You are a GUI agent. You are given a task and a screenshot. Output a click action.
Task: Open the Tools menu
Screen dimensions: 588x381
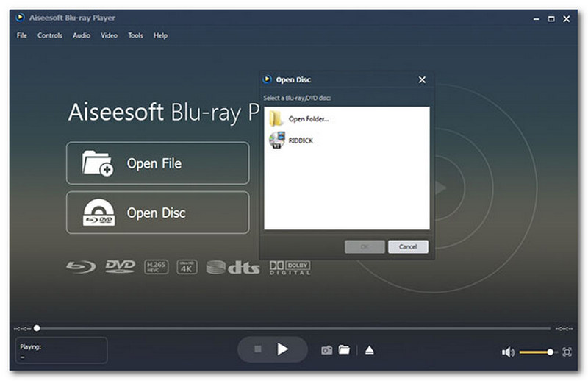[135, 35]
